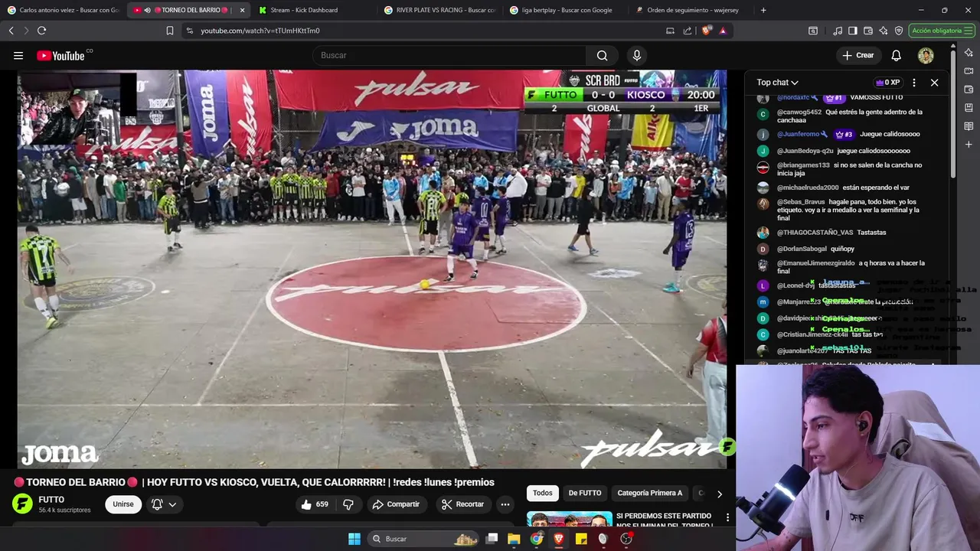Image resolution: width=980 pixels, height=551 pixels.
Task: Open Reading list icon in right sidebar
Action: point(969,126)
